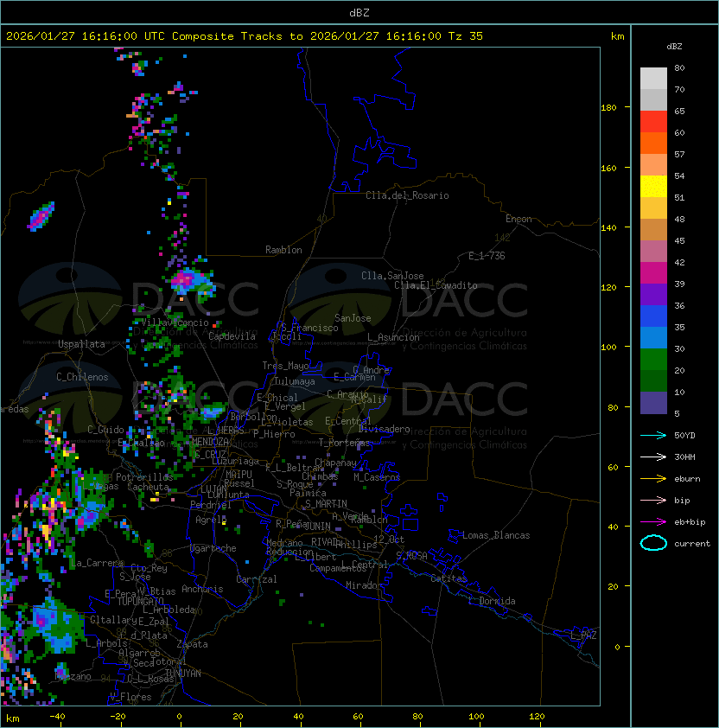719x728 pixels.
Task: Click the 'TUPUNGATO' place label
Action: (140, 602)
